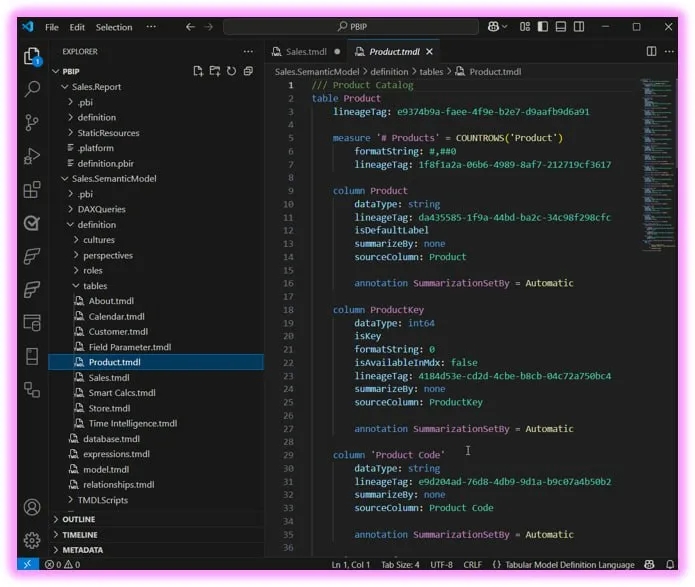Toggle the bottom panel layout button
This screenshot has height=587, width=695.
561,27
